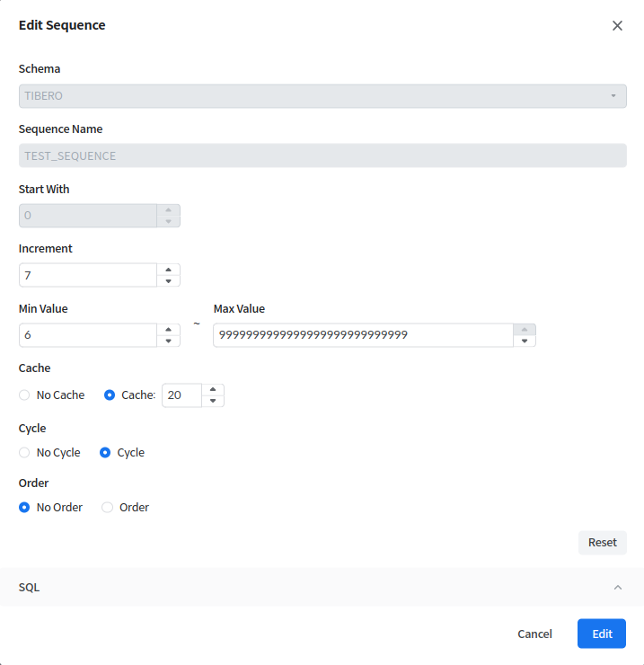Choose the No Cycle radio button
Viewport: 644px width, 665px height.
coord(24,453)
